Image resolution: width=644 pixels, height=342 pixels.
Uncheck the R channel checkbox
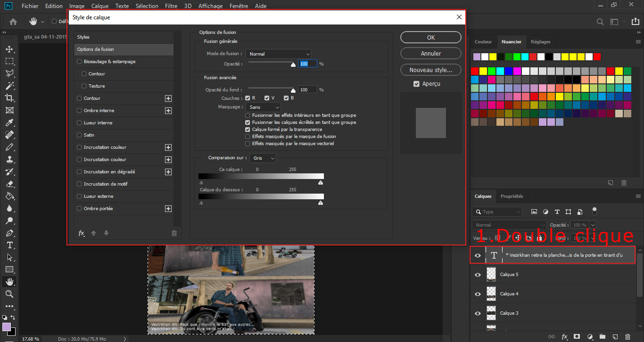pos(248,98)
